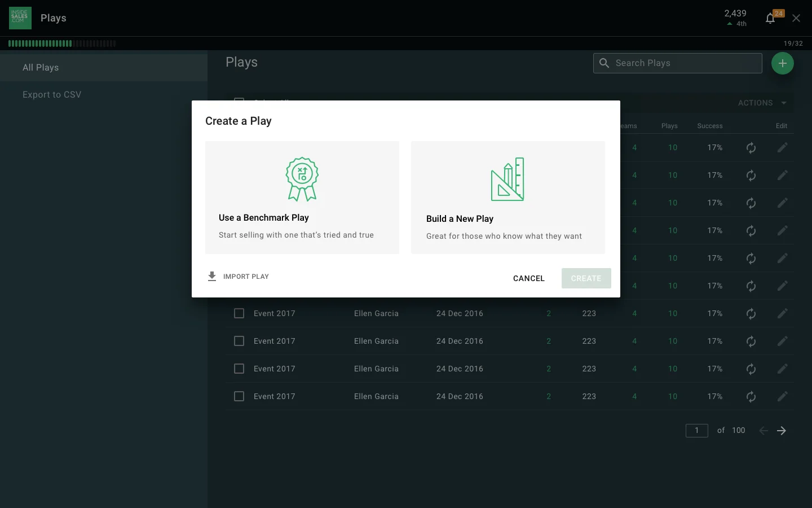This screenshot has width=812, height=508.
Task: Click the Plays column header
Action: 669,126
